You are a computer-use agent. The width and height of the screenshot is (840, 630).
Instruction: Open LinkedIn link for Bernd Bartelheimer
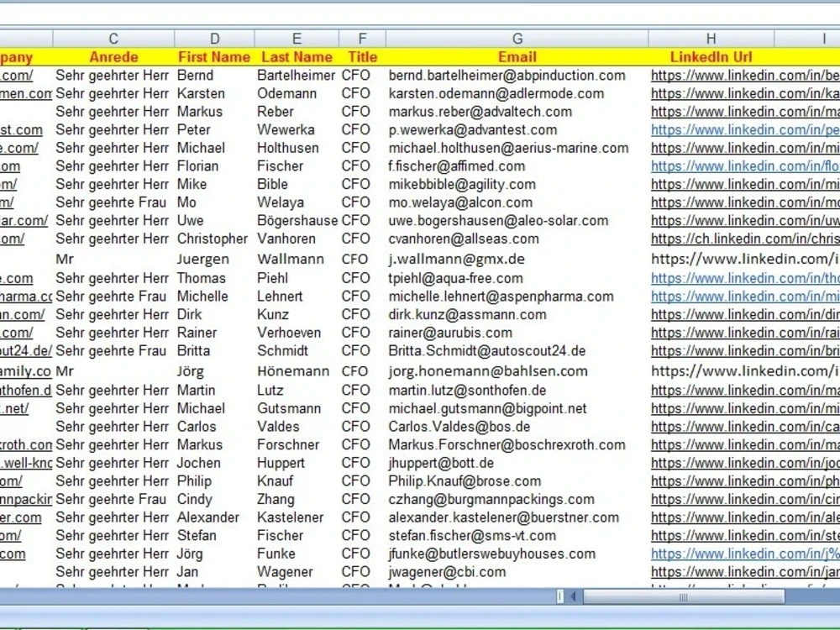pos(745,76)
